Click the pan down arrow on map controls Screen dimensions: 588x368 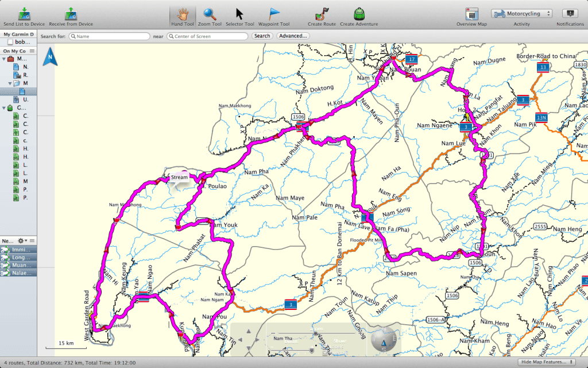click(x=248, y=348)
